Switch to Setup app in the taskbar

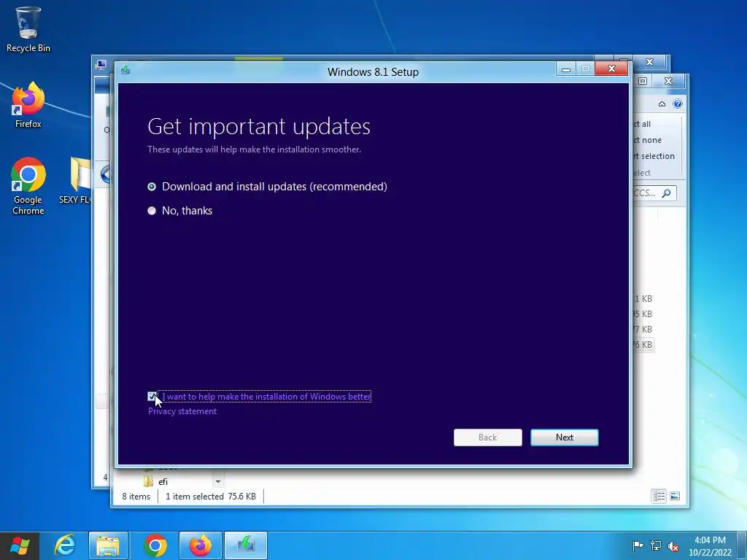246,545
